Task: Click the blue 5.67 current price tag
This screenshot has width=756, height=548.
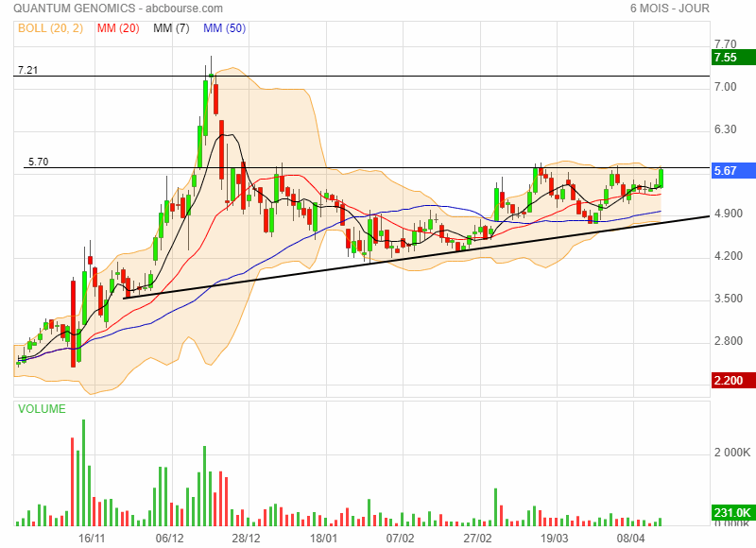Action: point(733,171)
